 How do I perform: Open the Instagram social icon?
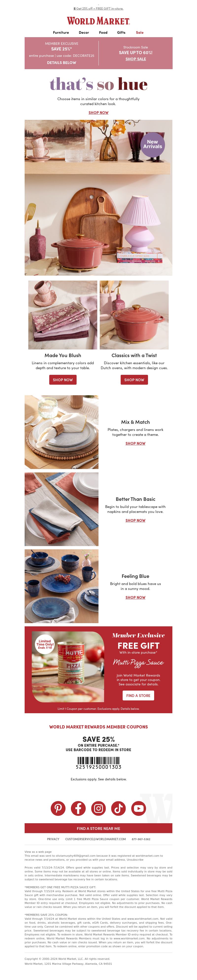tap(98, 808)
